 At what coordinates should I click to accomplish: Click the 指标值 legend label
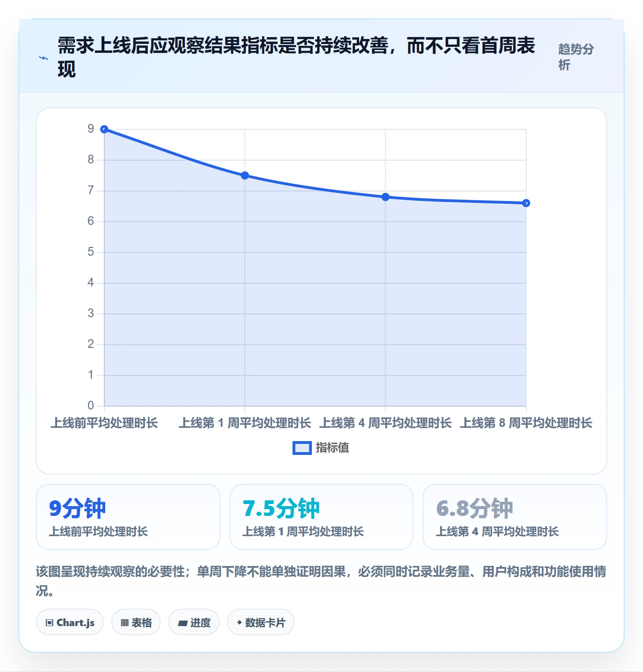coord(333,448)
